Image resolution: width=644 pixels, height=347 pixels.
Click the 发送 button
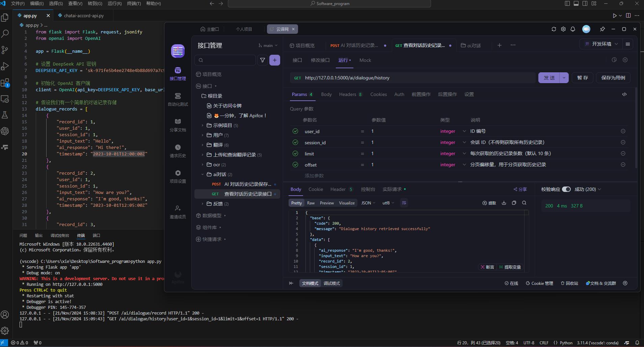click(x=549, y=78)
